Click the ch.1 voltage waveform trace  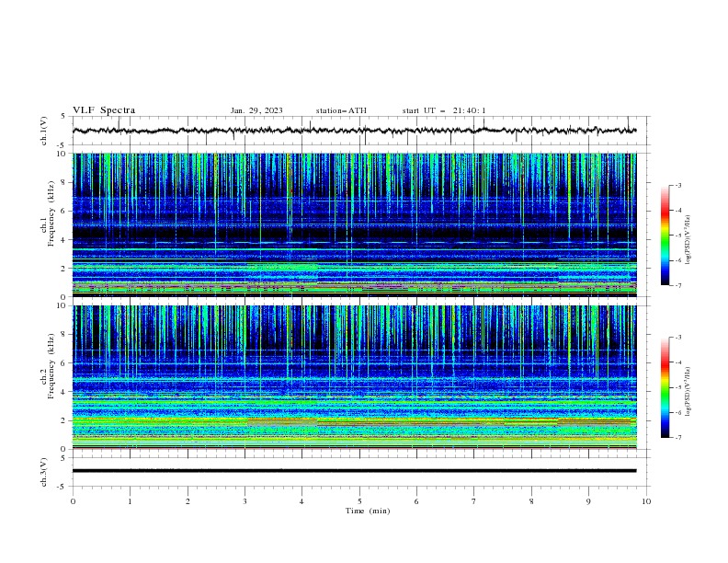tap(354, 131)
